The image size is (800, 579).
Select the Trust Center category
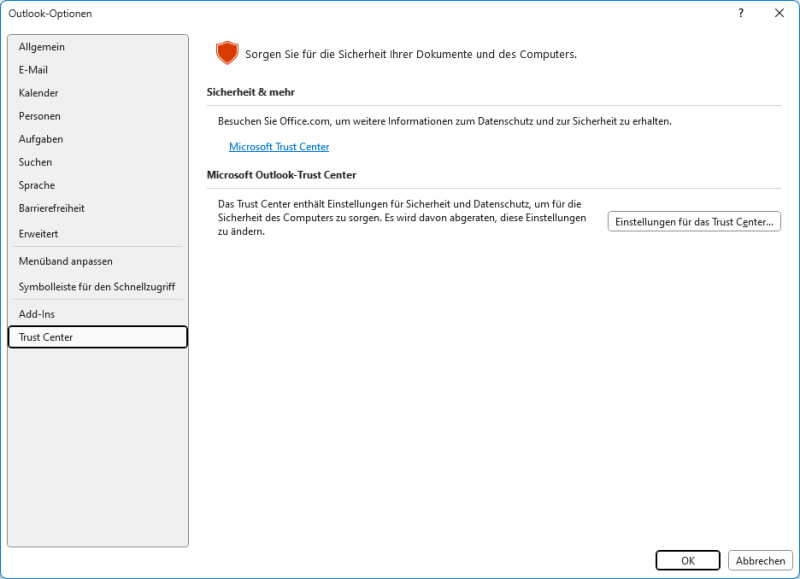(46, 337)
